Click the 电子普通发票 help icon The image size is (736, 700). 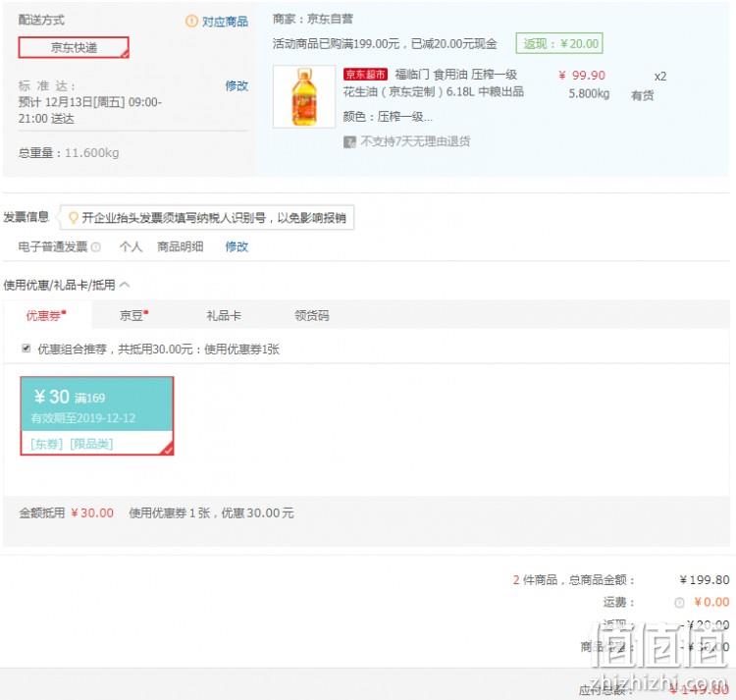tap(96, 247)
